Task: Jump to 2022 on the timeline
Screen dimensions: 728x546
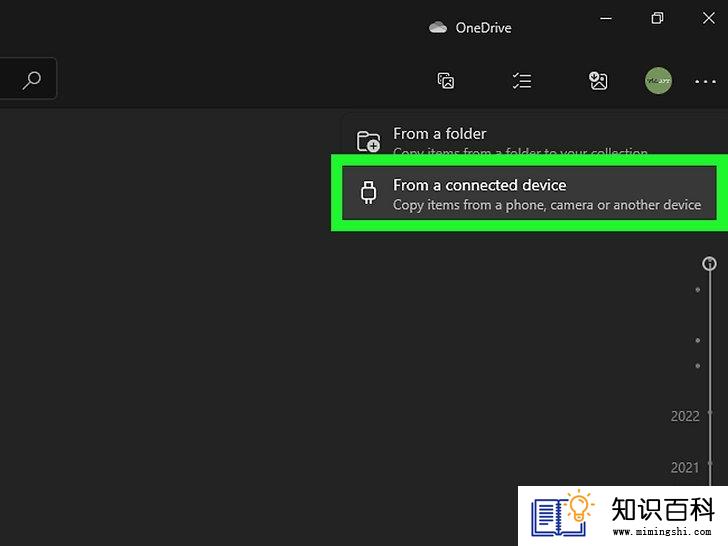Action: (685, 416)
